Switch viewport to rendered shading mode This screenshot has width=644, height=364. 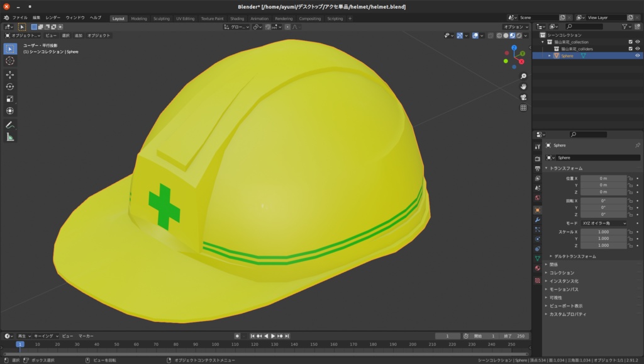519,36
